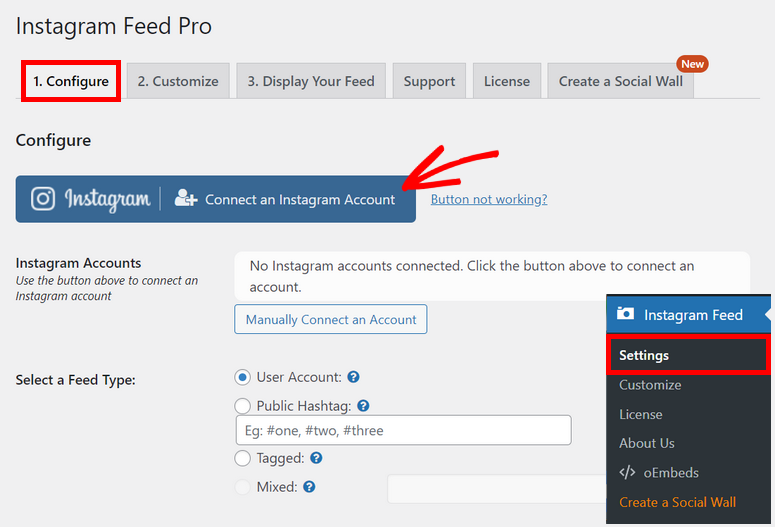Open the 1. Configure tab

(71, 81)
